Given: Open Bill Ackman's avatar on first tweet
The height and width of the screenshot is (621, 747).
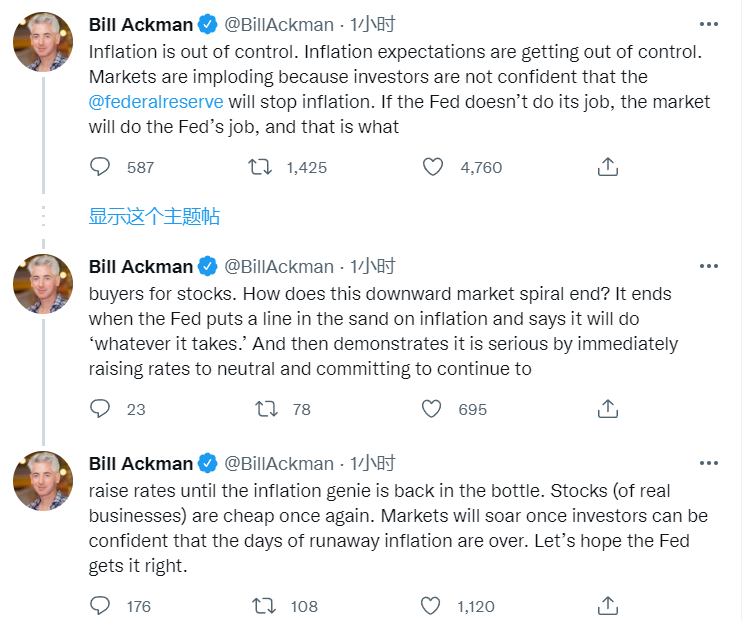Looking at the screenshot, I should tap(42, 43).
